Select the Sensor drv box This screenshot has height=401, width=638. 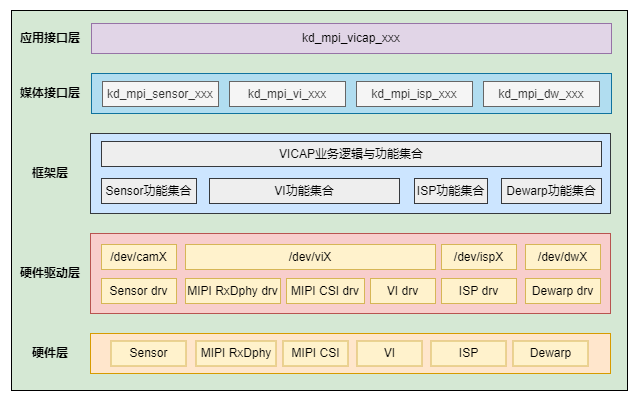139,291
